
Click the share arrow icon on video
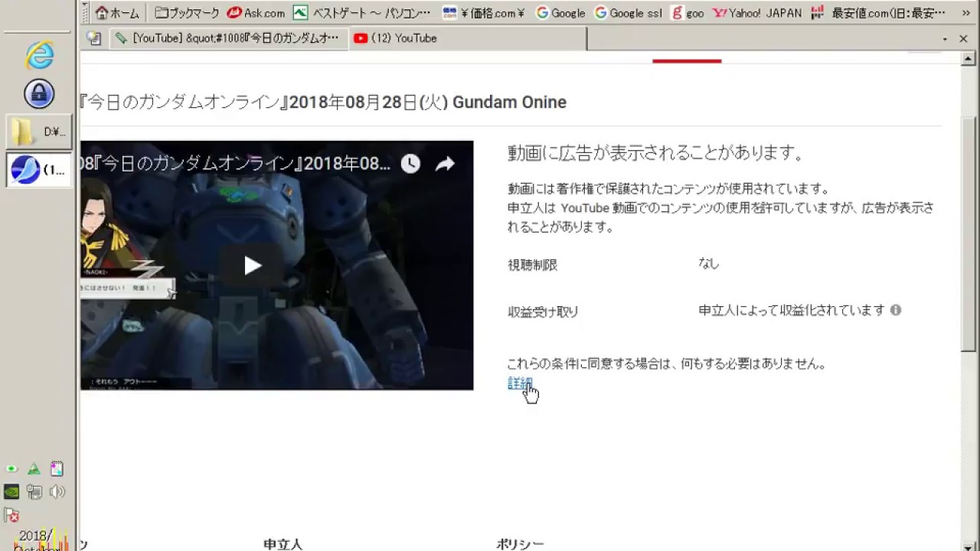click(445, 164)
